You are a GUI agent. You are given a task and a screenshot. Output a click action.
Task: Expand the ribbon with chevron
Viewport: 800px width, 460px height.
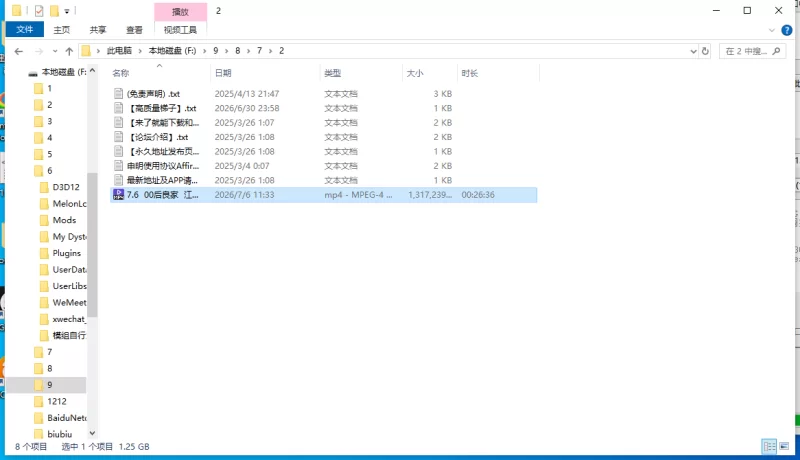(771, 30)
